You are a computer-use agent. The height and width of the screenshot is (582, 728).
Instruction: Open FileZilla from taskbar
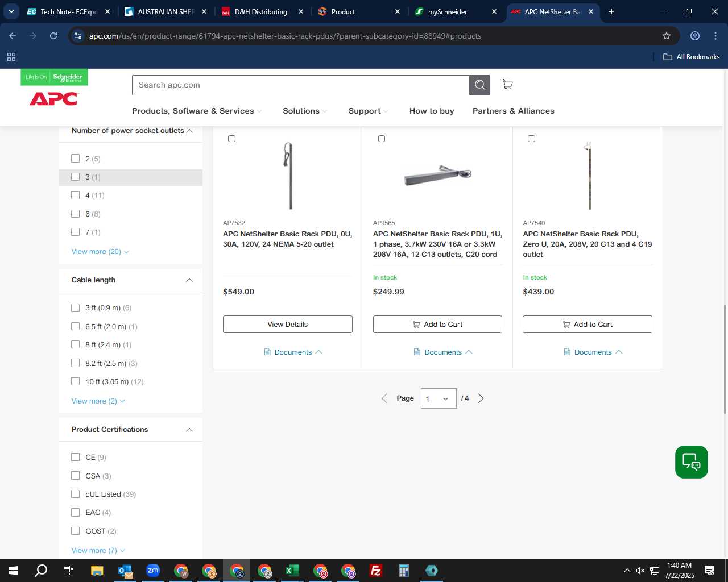tap(376, 571)
